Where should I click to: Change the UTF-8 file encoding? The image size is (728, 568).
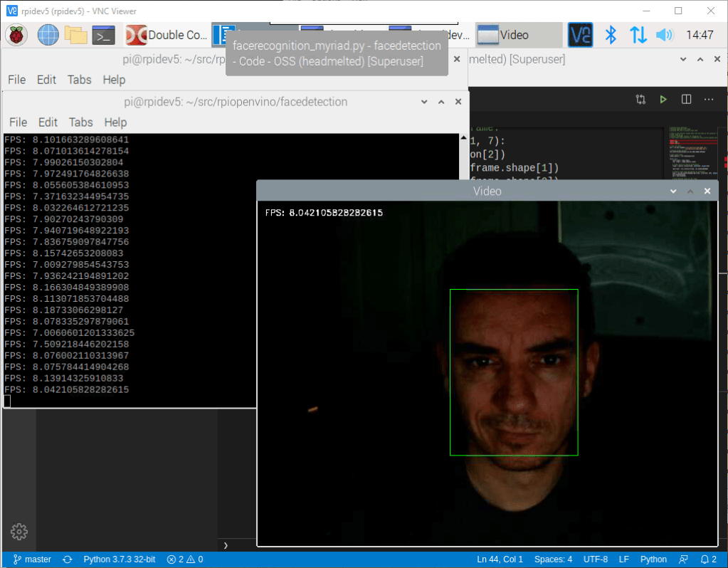tap(595, 559)
